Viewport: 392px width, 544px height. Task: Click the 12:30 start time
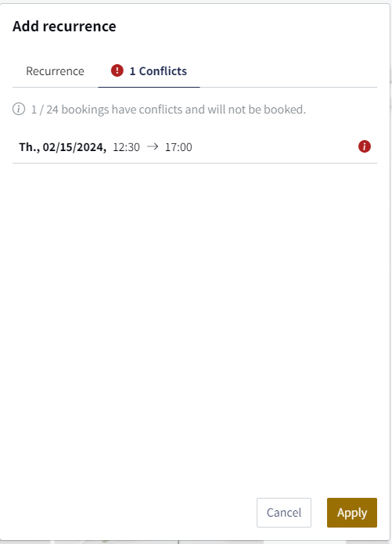click(x=126, y=147)
